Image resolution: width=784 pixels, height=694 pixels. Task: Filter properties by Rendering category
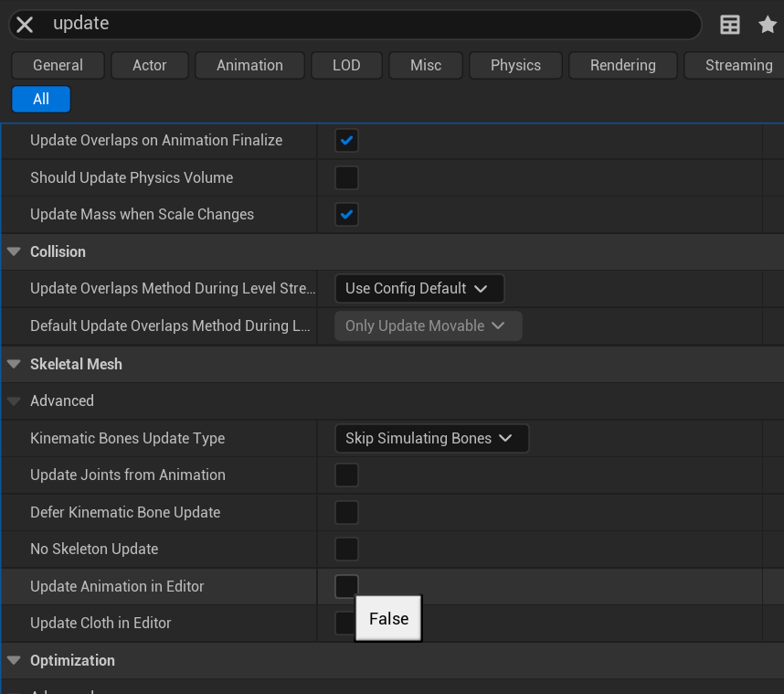pyautogui.click(x=622, y=65)
